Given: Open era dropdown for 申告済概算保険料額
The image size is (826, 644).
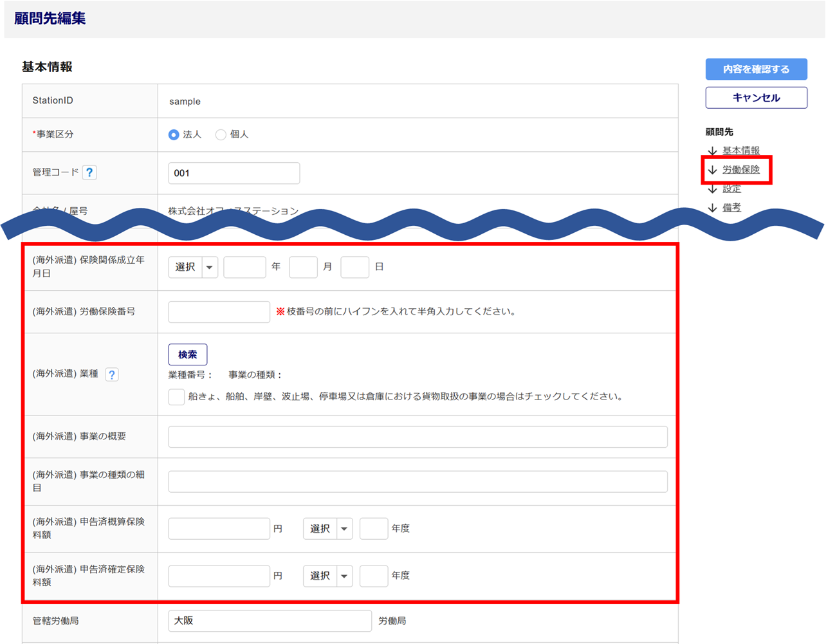Looking at the screenshot, I should [x=327, y=529].
